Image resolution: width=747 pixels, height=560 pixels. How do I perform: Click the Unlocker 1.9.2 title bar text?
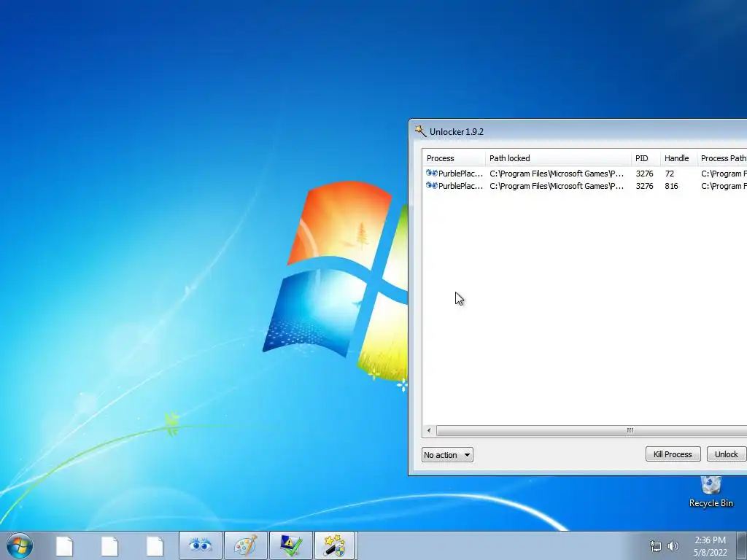(457, 132)
